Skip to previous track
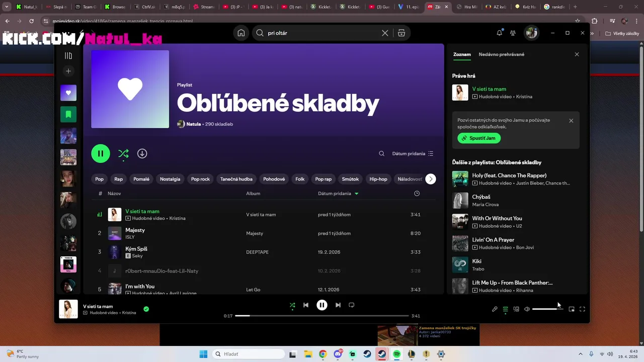The height and width of the screenshot is (362, 644). click(306, 305)
